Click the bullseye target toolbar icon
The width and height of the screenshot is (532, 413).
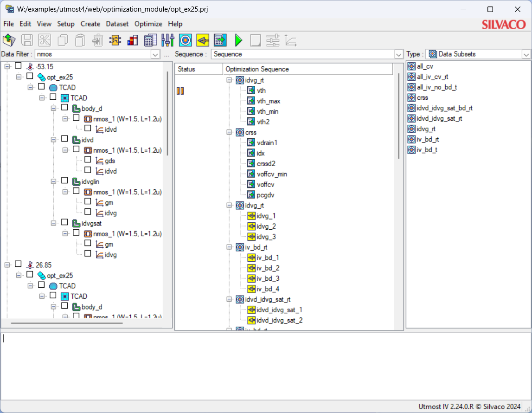pyautogui.click(x=185, y=40)
